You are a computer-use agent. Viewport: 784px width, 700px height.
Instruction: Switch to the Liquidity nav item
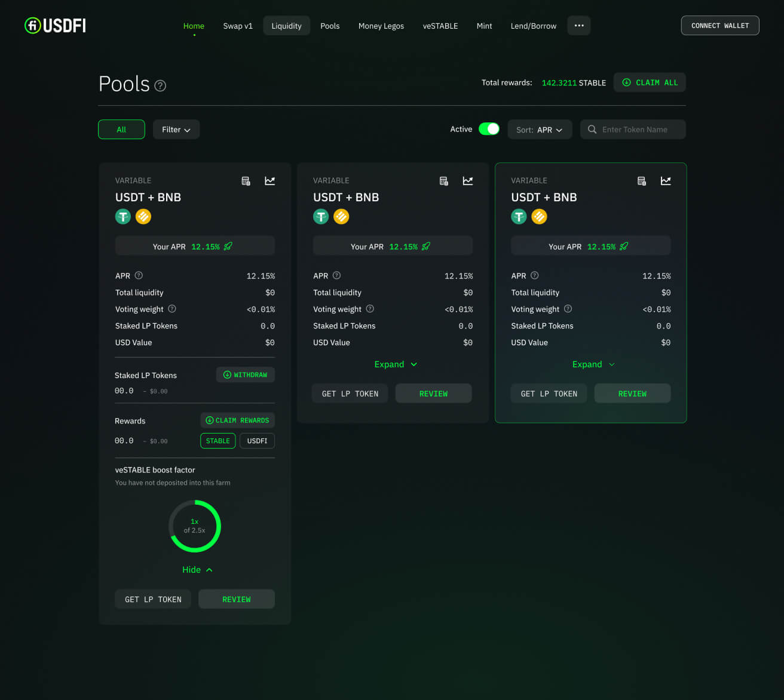pos(287,26)
